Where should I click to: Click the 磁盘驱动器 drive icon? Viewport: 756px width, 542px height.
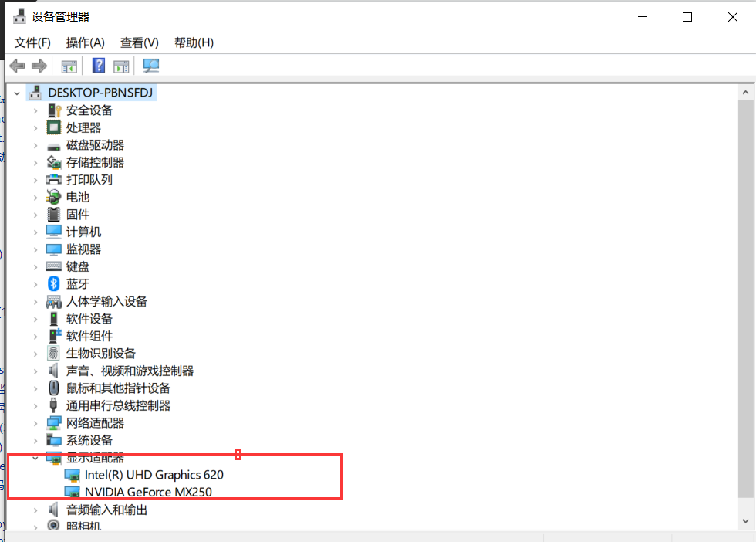point(53,146)
